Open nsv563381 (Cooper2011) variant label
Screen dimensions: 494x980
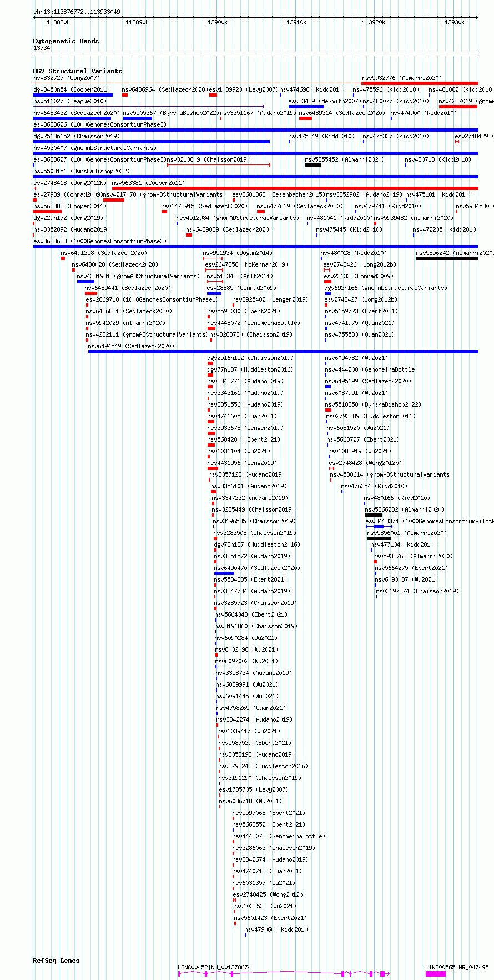coord(148,183)
